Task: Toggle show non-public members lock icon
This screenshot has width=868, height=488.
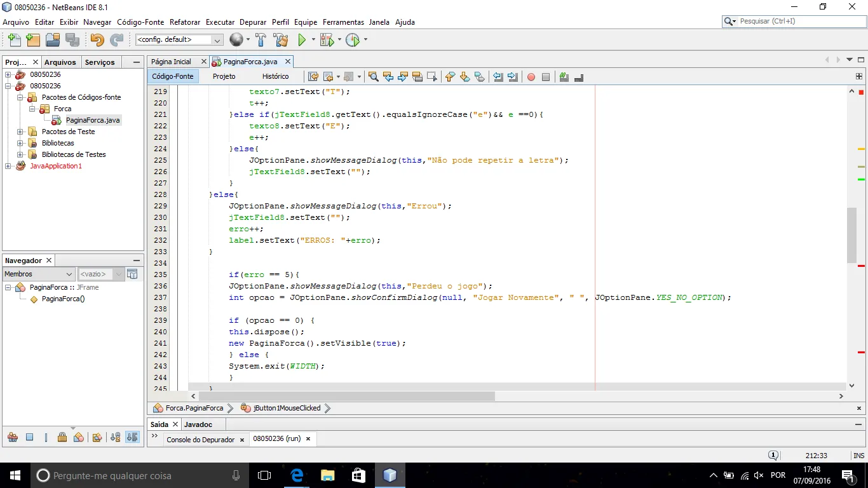Action: tap(62, 437)
